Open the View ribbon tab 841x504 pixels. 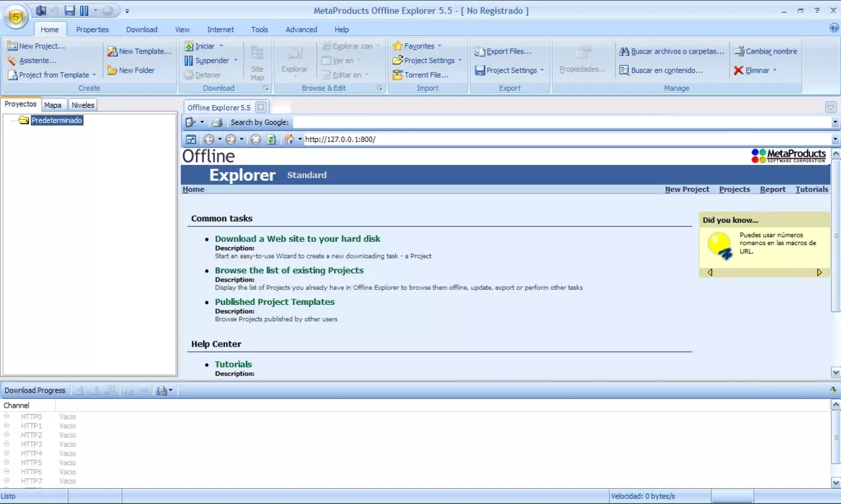(x=182, y=30)
